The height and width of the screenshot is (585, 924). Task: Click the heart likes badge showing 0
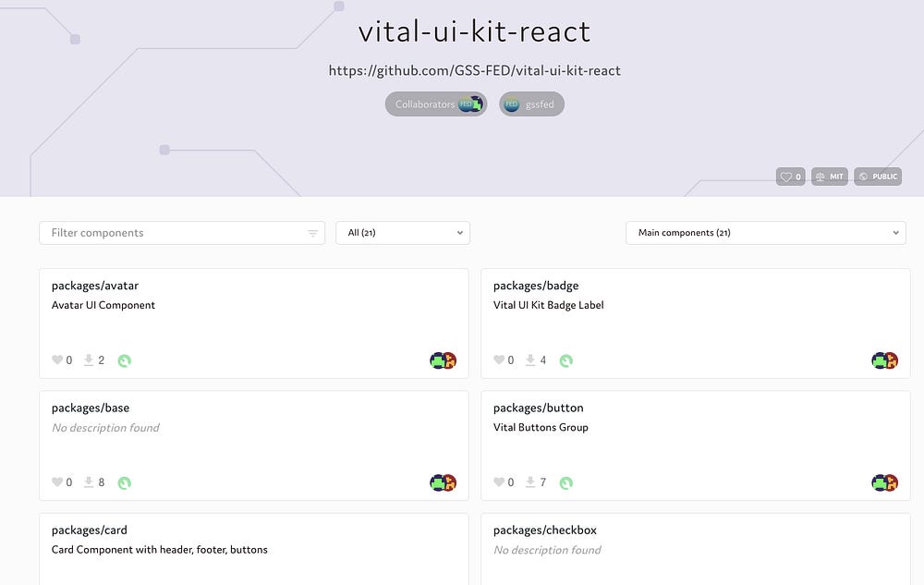(x=791, y=177)
